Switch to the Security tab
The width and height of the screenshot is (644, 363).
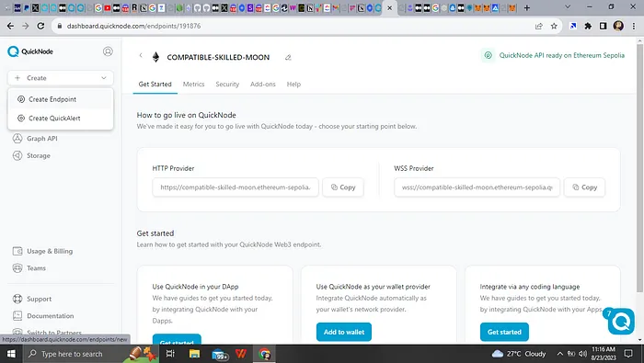click(x=227, y=84)
